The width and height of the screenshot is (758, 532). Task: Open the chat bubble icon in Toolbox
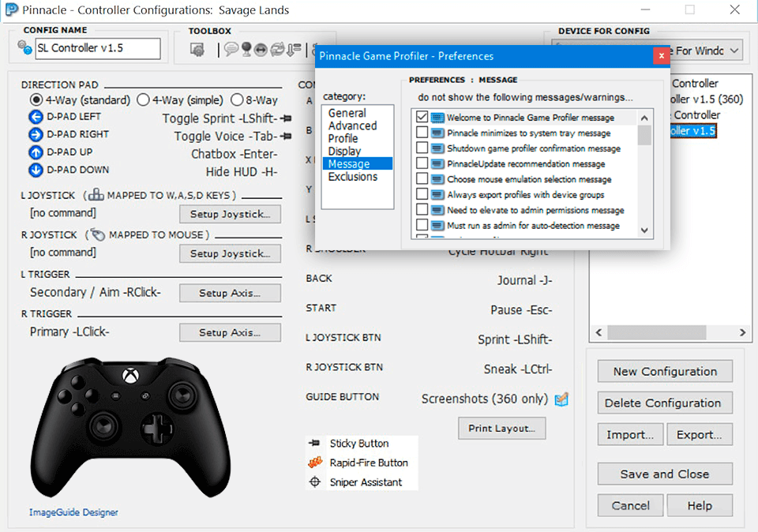click(231, 49)
